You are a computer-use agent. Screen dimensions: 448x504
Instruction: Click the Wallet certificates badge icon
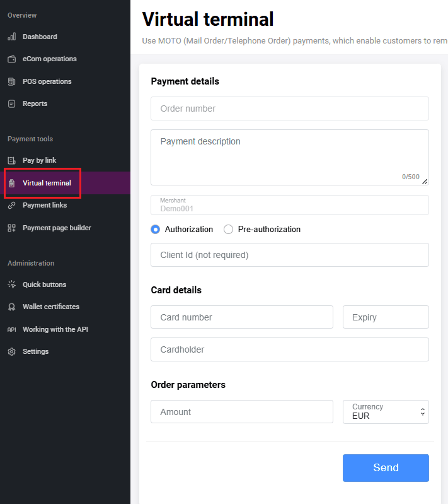[11, 307]
